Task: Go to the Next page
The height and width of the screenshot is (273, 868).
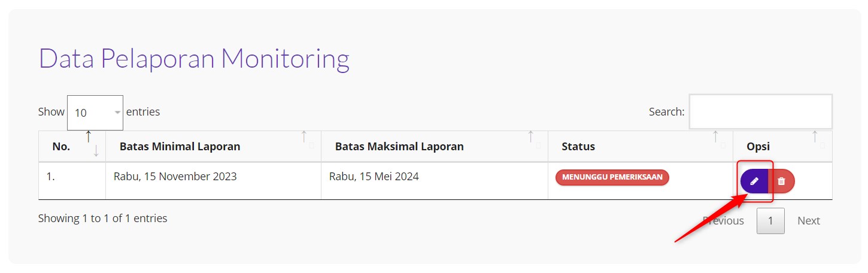Action: (808, 221)
